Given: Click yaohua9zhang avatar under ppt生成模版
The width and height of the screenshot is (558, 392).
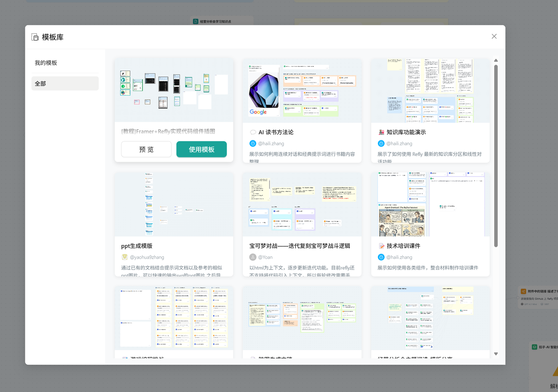Looking at the screenshot, I should coord(125,257).
